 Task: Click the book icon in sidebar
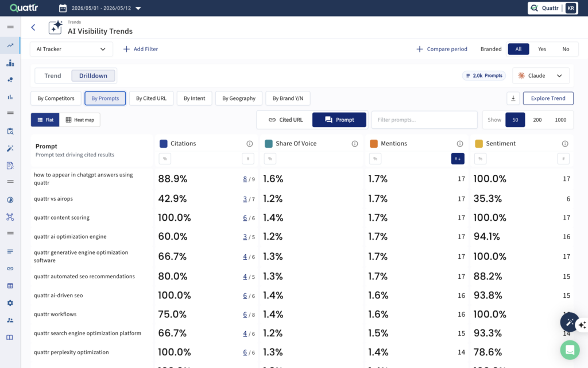coord(10,337)
